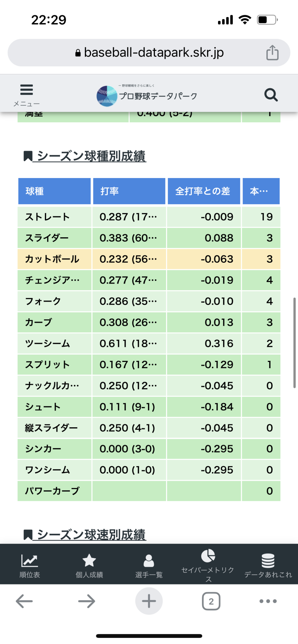Screen dimensions: 298x644
Task: Open new tab with plus button
Action: pos(149,601)
